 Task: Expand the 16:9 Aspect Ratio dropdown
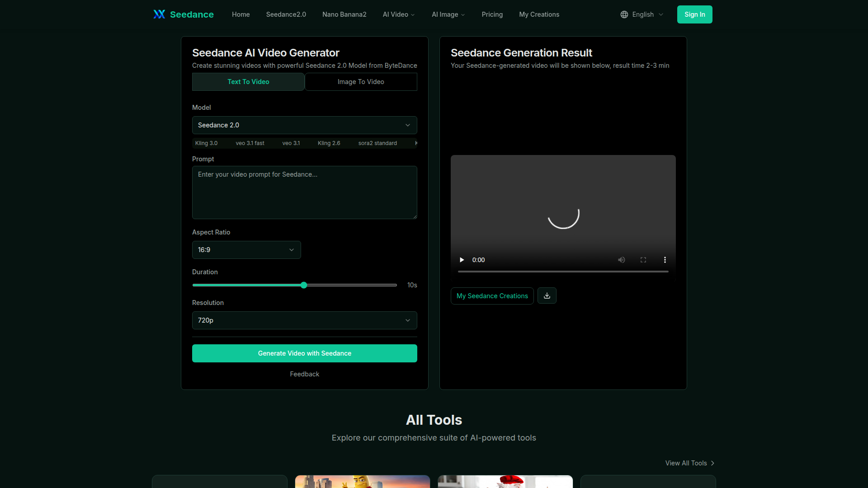tap(246, 250)
